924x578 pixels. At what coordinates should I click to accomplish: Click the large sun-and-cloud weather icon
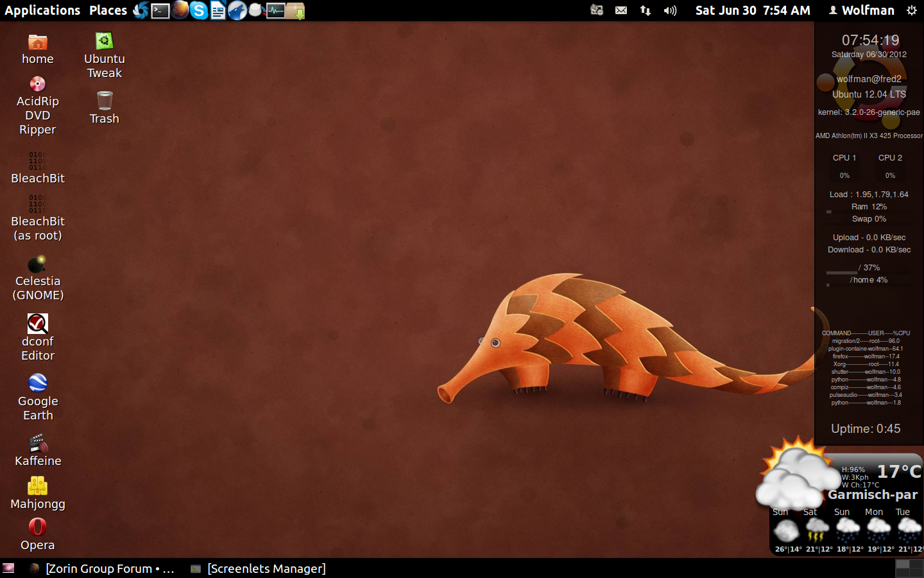click(x=799, y=474)
